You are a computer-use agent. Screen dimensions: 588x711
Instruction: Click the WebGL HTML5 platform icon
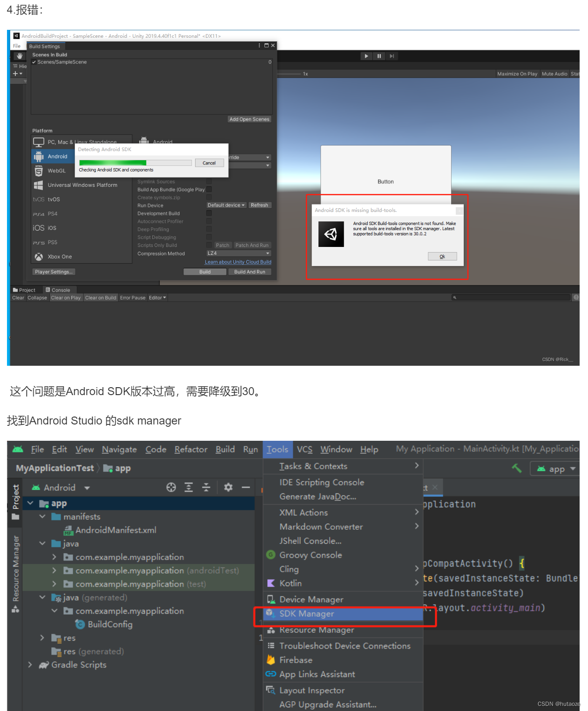39,171
